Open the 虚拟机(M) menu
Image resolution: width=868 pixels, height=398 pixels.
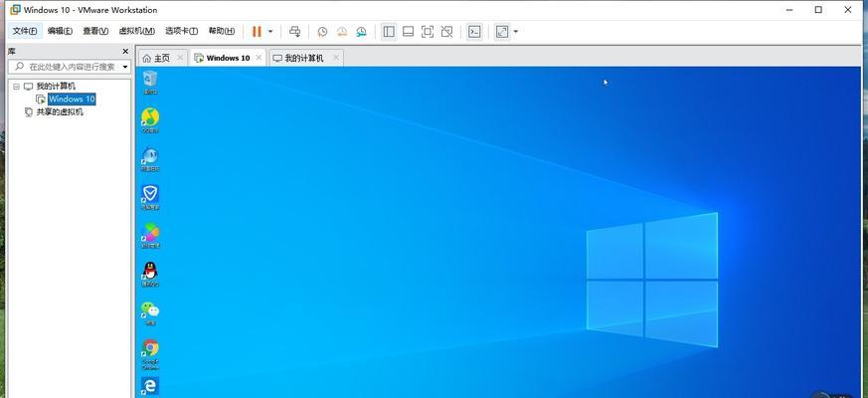(x=137, y=31)
